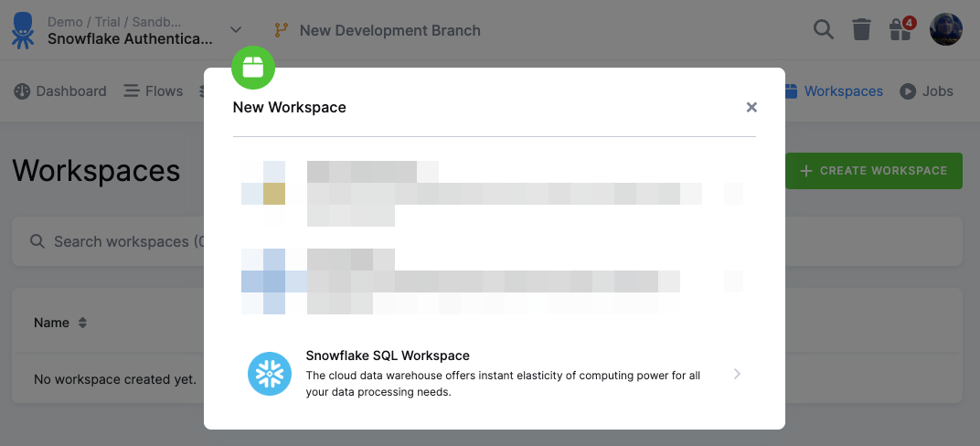Click the Workspaces box icon
The height and width of the screenshot is (446, 980).
pyautogui.click(x=791, y=91)
